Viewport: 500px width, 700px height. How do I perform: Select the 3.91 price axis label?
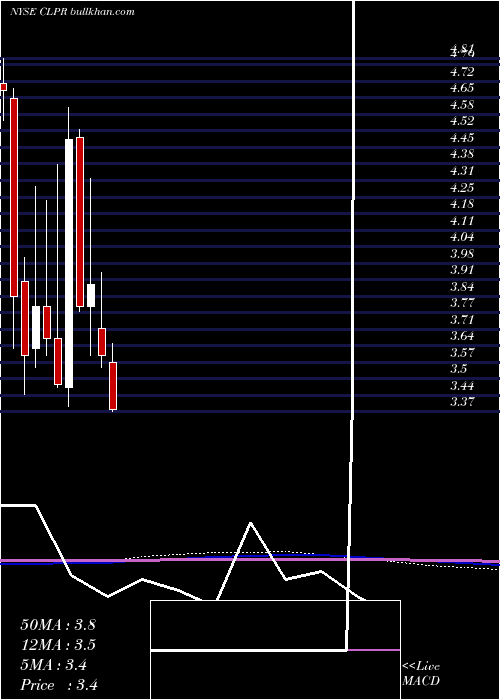(462, 270)
